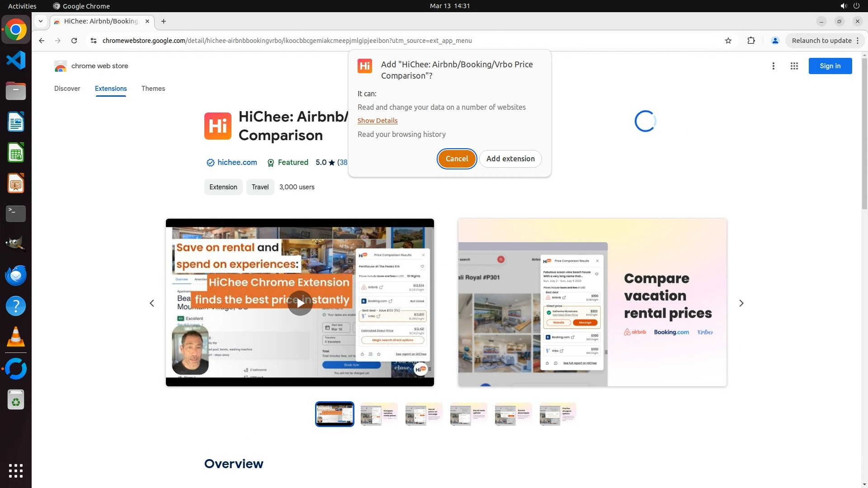Cancel the extension install dialog
Viewport: 868px width, 488px height.
coord(457,159)
